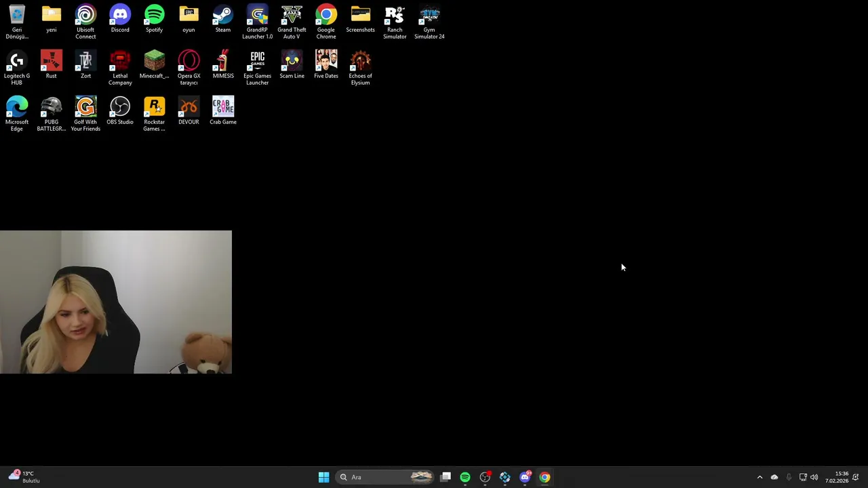This screenshot has width=868, height=488.
Task: Launch Golf With Your Friends shortcut
Action: [x=85, y=115]
